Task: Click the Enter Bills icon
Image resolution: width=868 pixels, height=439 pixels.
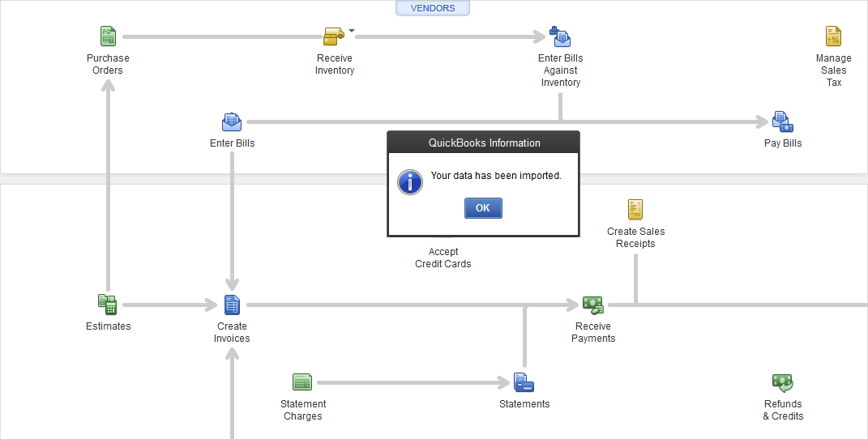Action: [x=232, y=121]
